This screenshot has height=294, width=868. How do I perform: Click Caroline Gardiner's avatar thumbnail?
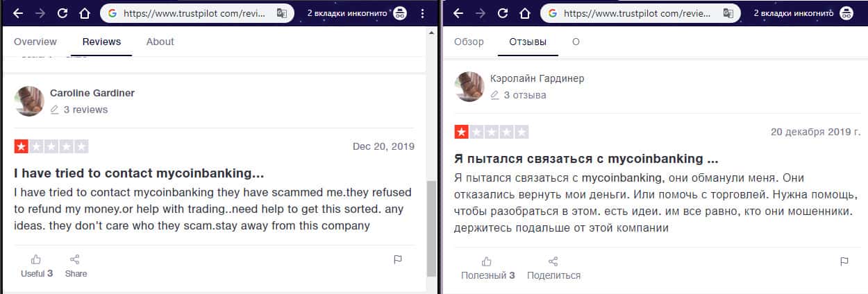tap(29, 101)
